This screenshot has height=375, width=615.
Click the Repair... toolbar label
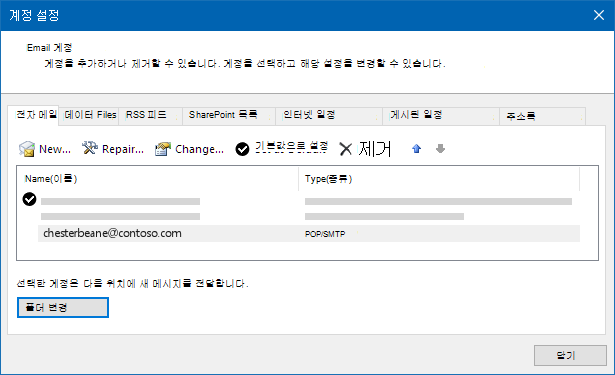pyautogui.click(x=123, y=149)
